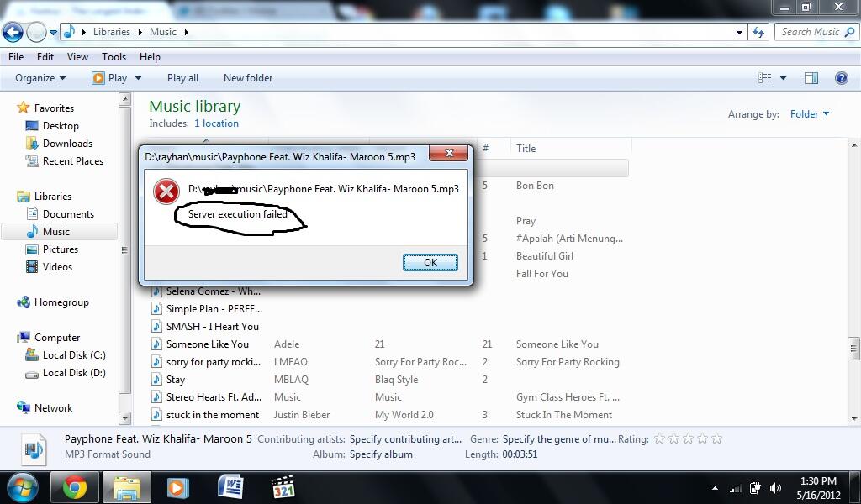Open the volume speaker tray icon

(x=775, y=488)
